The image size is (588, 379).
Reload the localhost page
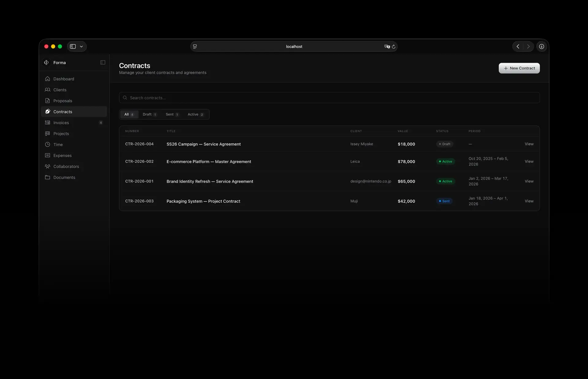393,46
